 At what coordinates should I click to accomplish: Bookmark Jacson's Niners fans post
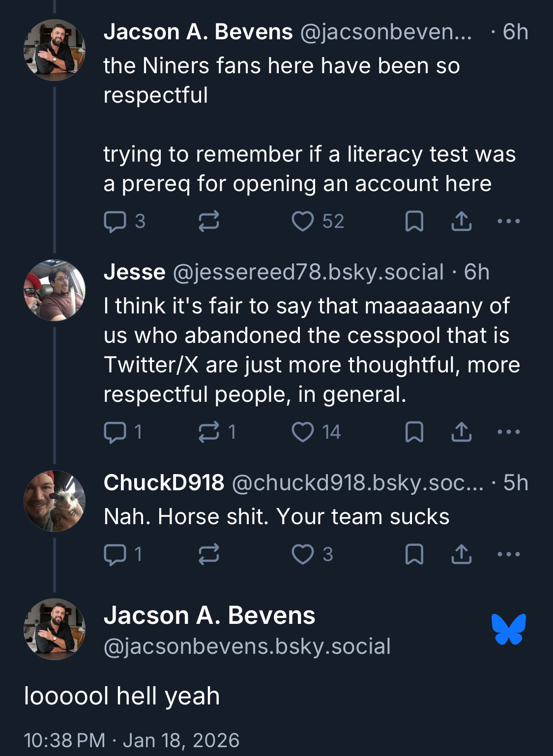click(414, 222)
